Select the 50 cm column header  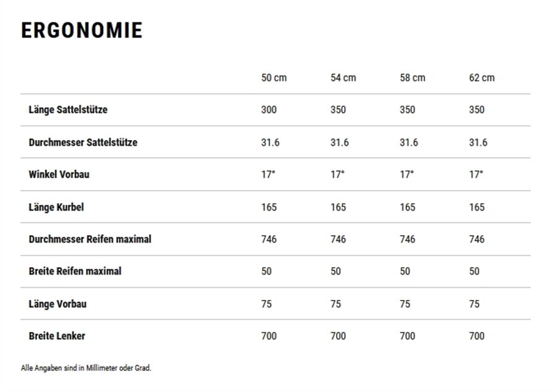(274, 78)
